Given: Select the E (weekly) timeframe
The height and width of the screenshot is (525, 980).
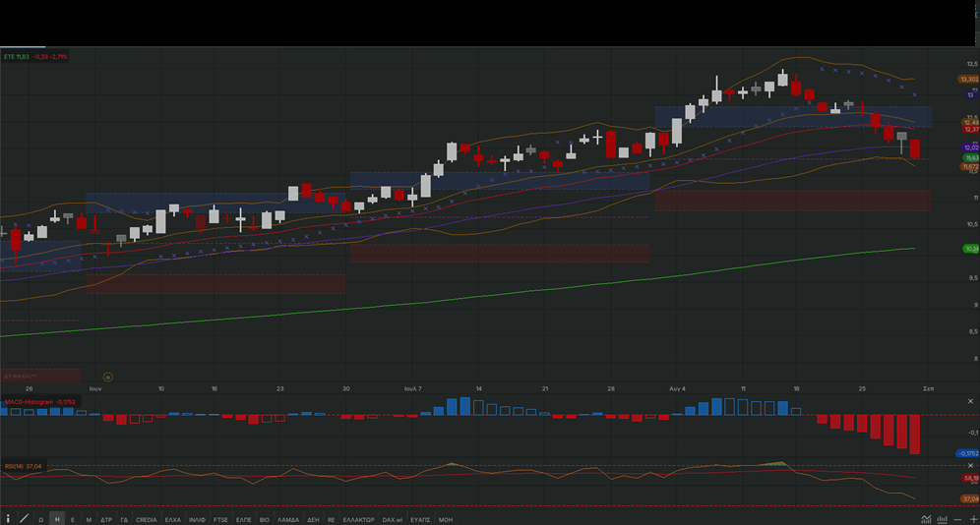Looking at the screenshot, I should pyautogui.click(x=73, y=519).
